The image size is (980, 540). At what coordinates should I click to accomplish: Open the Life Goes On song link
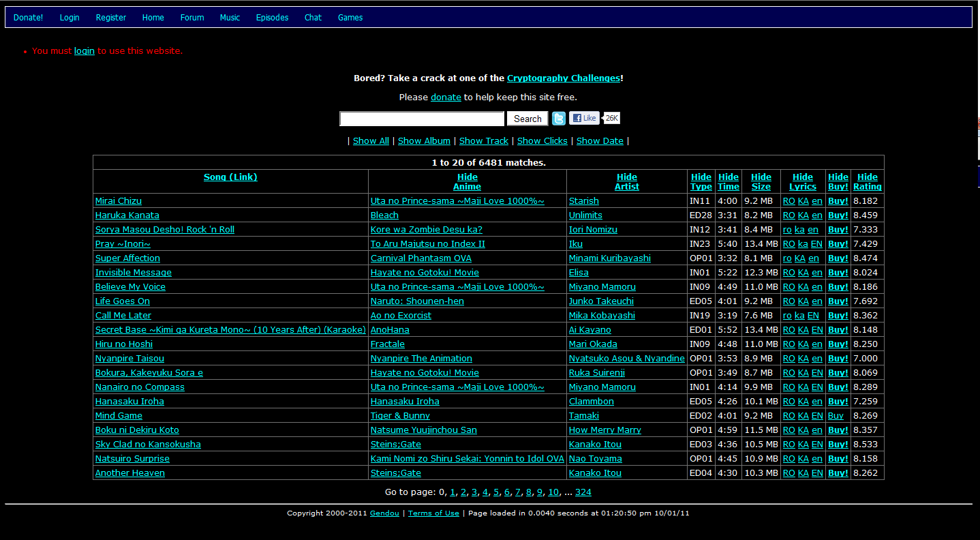pos(123,301)
